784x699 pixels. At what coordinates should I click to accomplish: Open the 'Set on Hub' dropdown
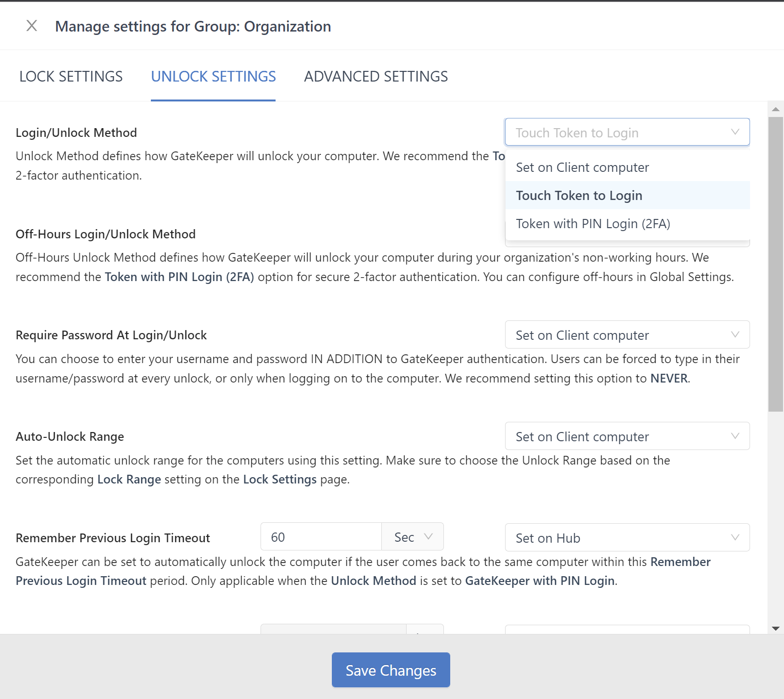(x=627, y=538)
